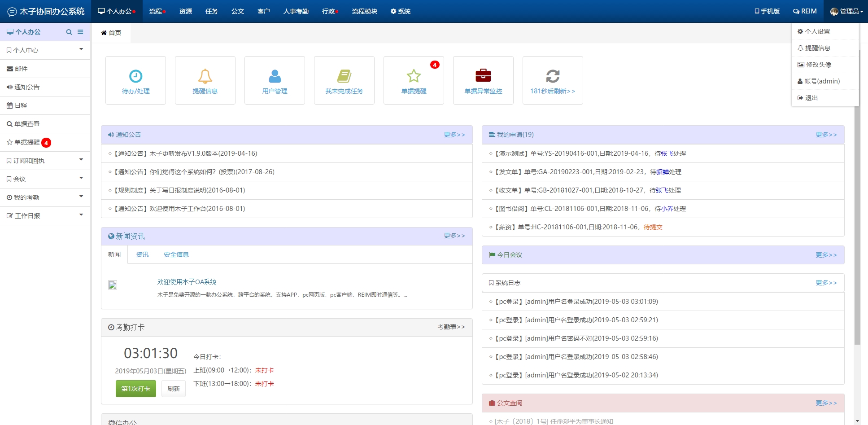Switch to the 安全信息 tab

[x=176, y=254]
